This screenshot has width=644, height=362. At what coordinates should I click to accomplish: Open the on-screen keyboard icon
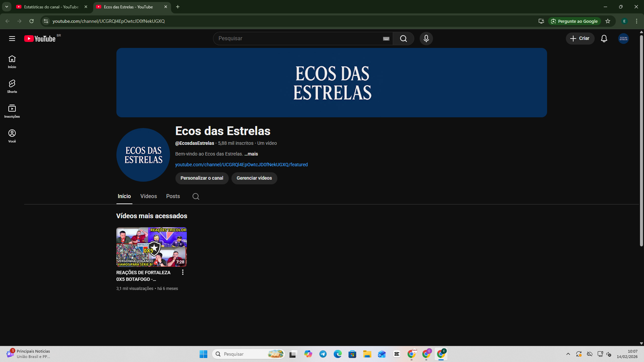click(x=386, y=39)
